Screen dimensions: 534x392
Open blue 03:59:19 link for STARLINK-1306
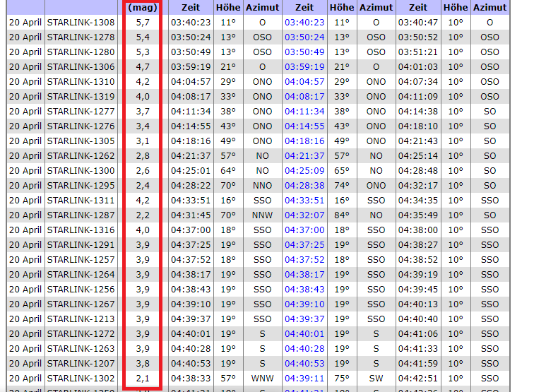304,66
